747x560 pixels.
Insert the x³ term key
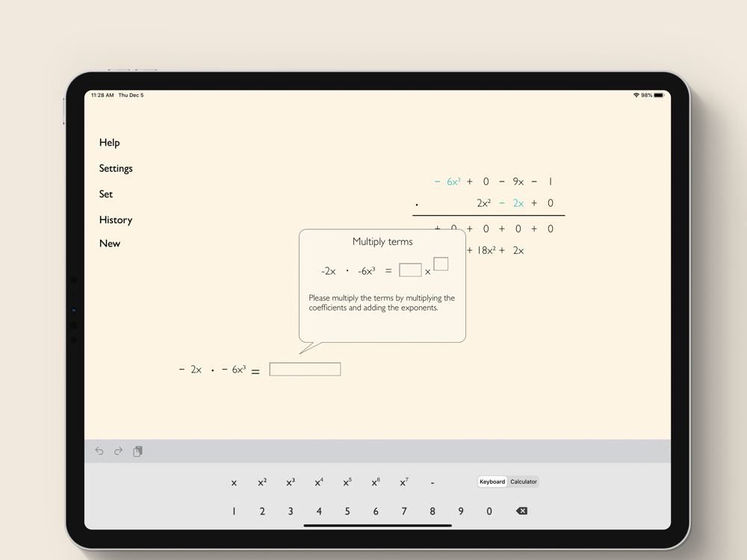pyautogui.click(x=291, y=482)
